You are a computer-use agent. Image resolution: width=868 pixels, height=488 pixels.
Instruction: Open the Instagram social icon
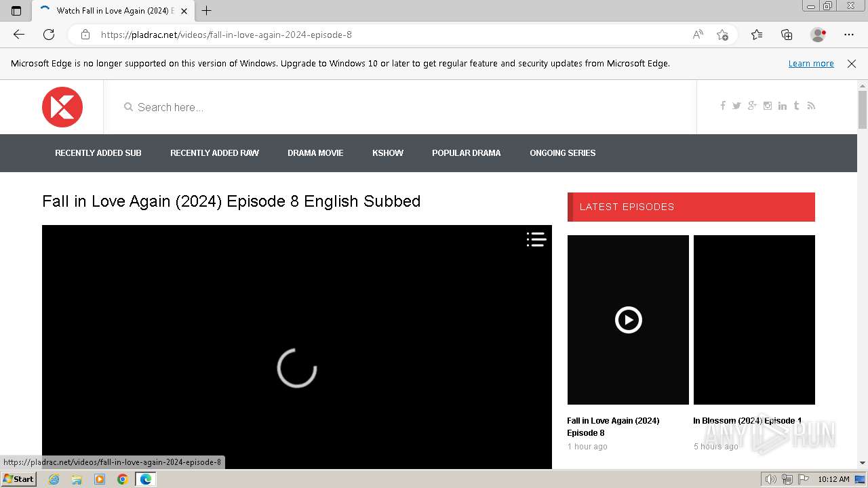click(x=768, y=106)
